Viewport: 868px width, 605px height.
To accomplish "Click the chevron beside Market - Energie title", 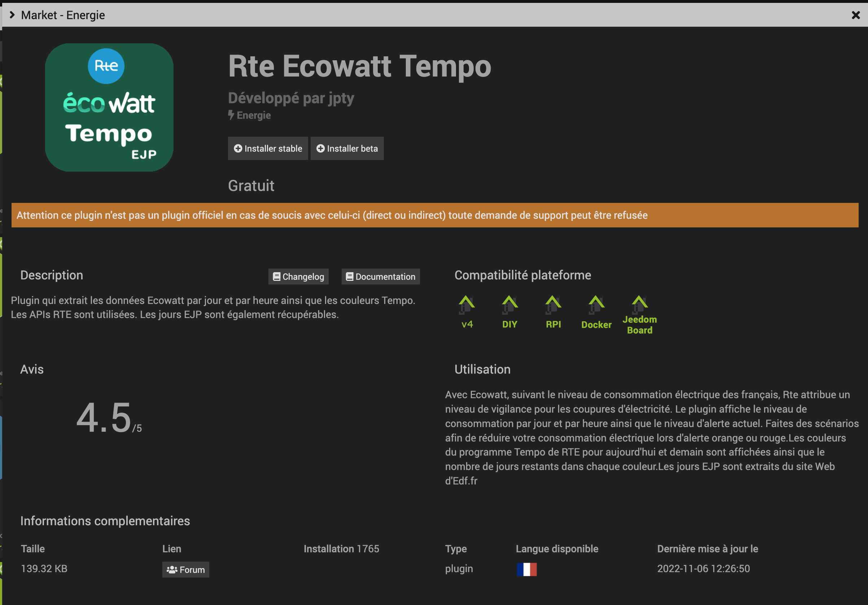I will [x=12, y=15].
